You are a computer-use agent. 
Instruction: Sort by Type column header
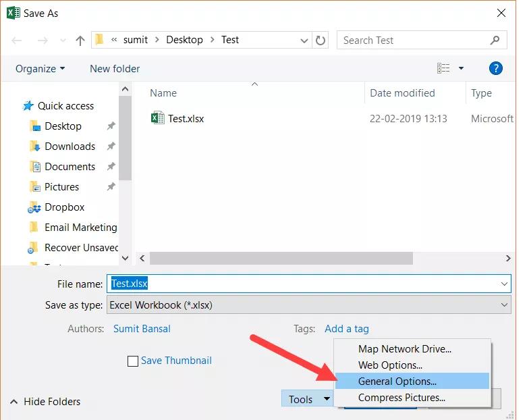point(481,93)
